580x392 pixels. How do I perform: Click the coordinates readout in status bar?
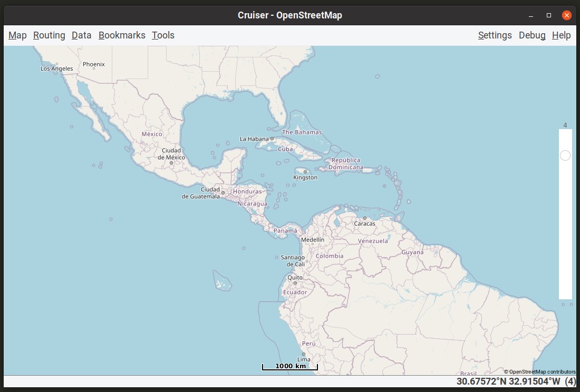tap(516, 381)
